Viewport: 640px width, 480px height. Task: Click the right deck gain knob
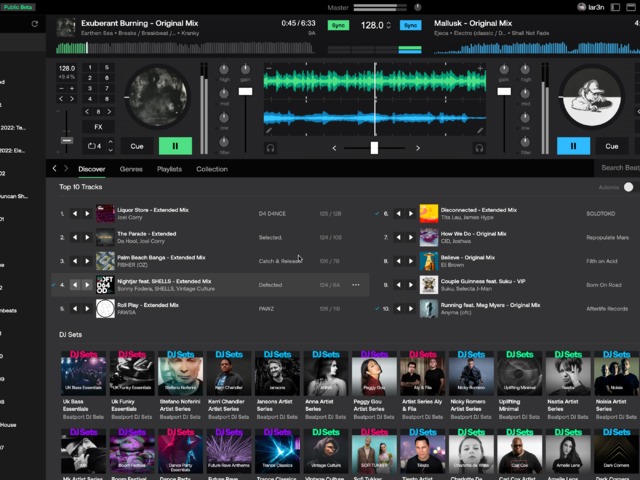(x=504, y=69)
